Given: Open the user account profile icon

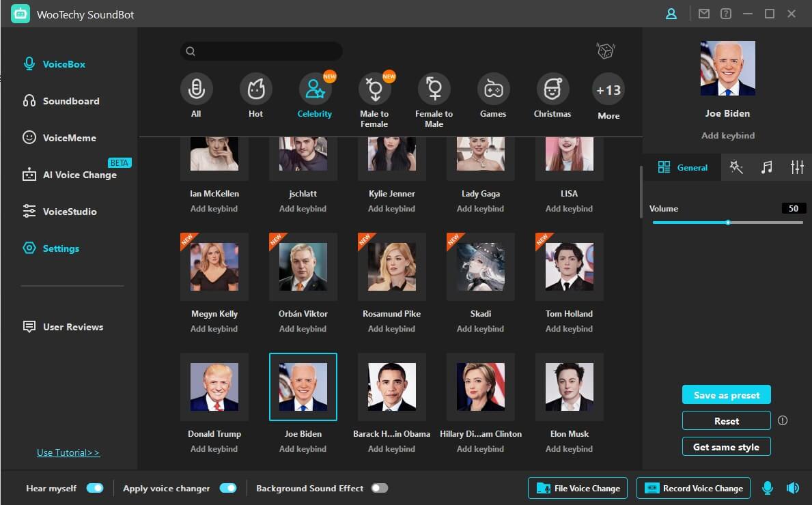Looking at the screenshot, I should pyautogui.click(x=671, y=14).
